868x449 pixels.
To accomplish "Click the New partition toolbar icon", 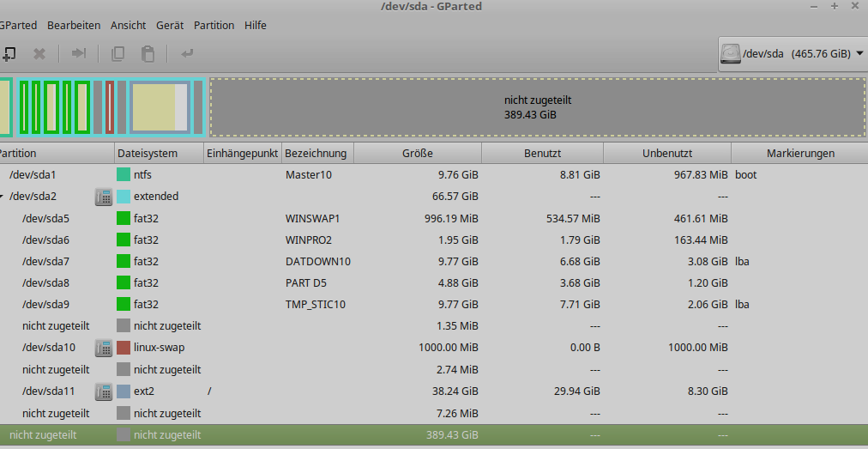I will (9, 54).
